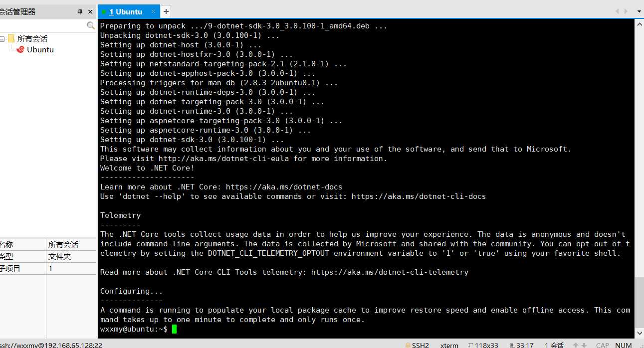Click the 子项目 property row label
The width and height of the screenshot is (644, 348).
tap(9, 268)
